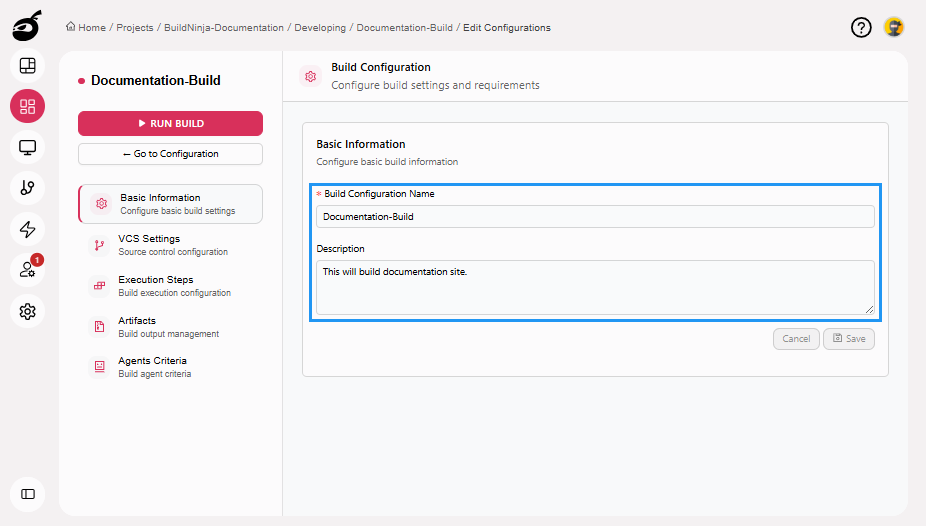Click the Description textarea resize handle
926x526 pixels.
(869, 309)
